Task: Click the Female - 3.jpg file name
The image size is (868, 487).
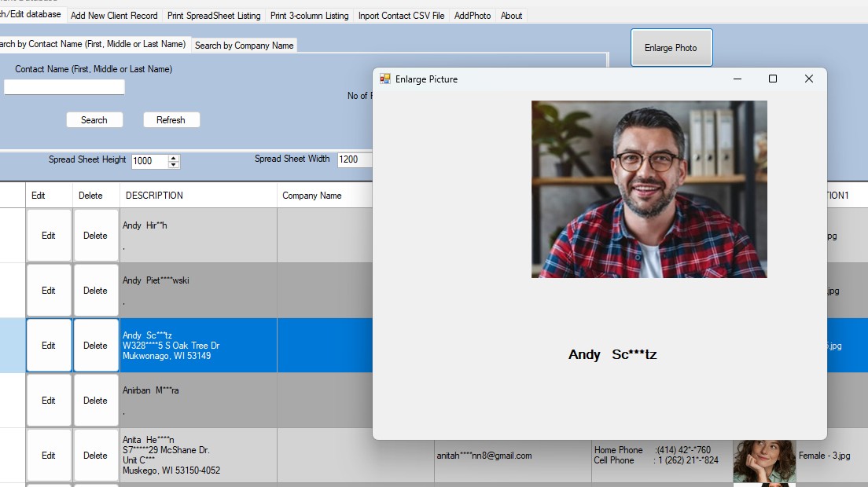Action: click(824, 456)
